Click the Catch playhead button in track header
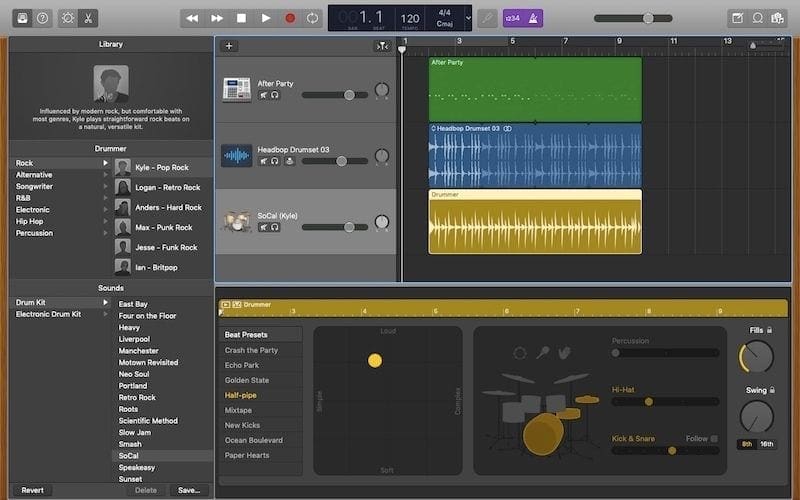The image size is (800, 500). 382,46
